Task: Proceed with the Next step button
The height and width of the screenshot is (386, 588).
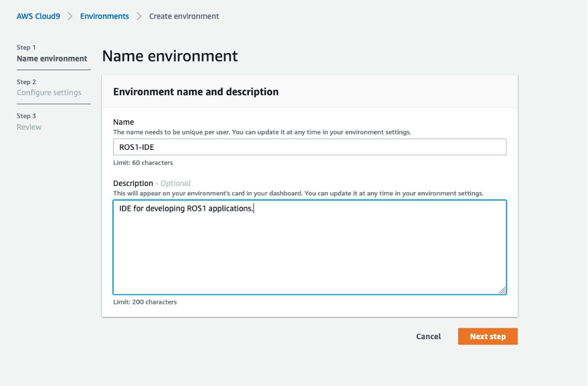Action: coord(488,336)
